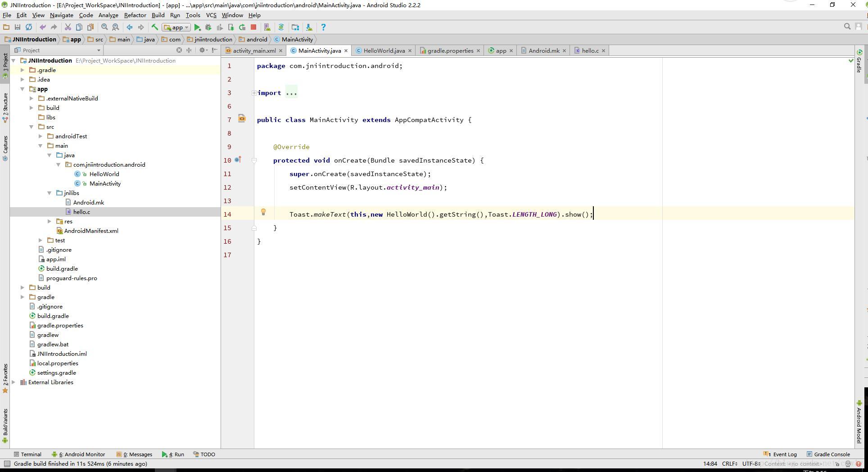Viewport: 868px width, 472px height.
Task: Toggle the Favorites side panel
Action: pos(5,378)
